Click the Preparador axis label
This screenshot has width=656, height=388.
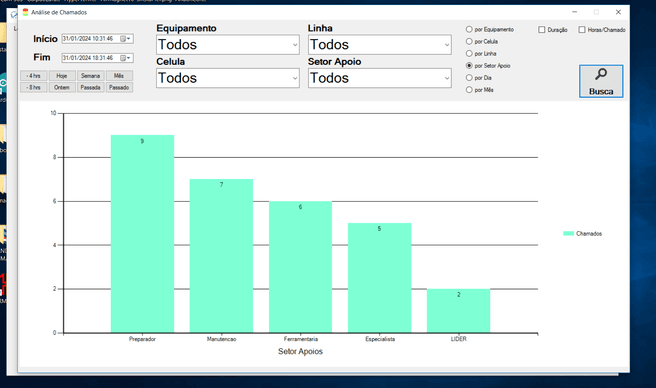[142, 339]
